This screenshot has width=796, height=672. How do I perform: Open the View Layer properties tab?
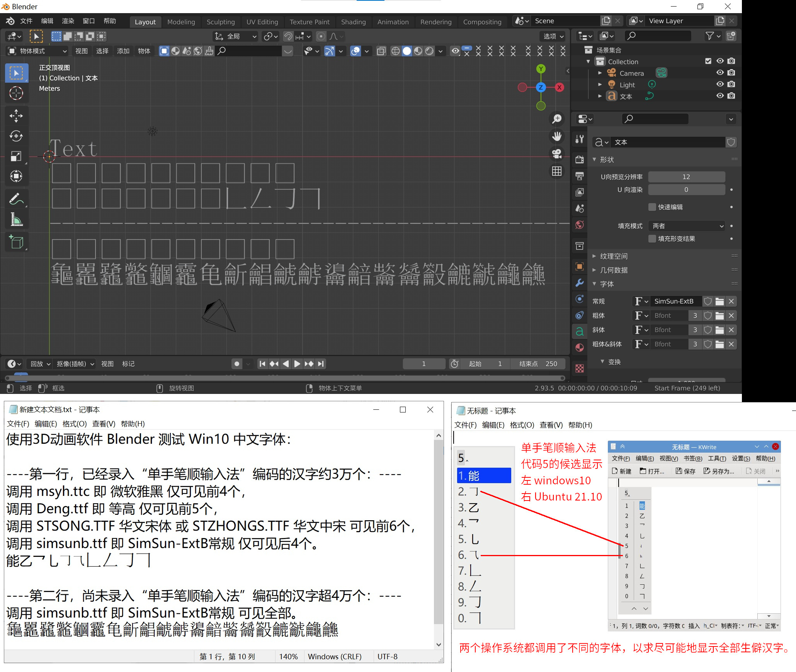[580, 192]
